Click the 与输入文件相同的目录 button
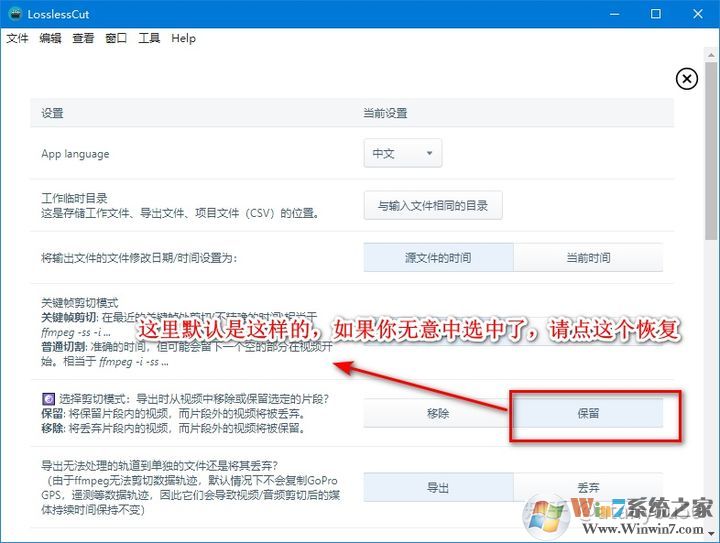720x543 pixels. (433, 206)
